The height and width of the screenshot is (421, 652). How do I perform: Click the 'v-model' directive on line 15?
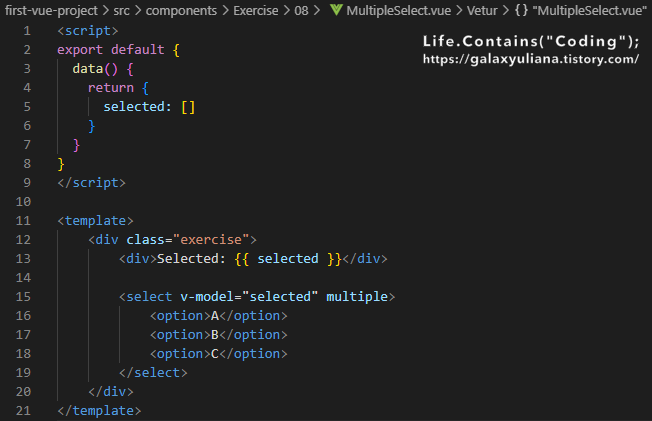click(x=207, y=297)
